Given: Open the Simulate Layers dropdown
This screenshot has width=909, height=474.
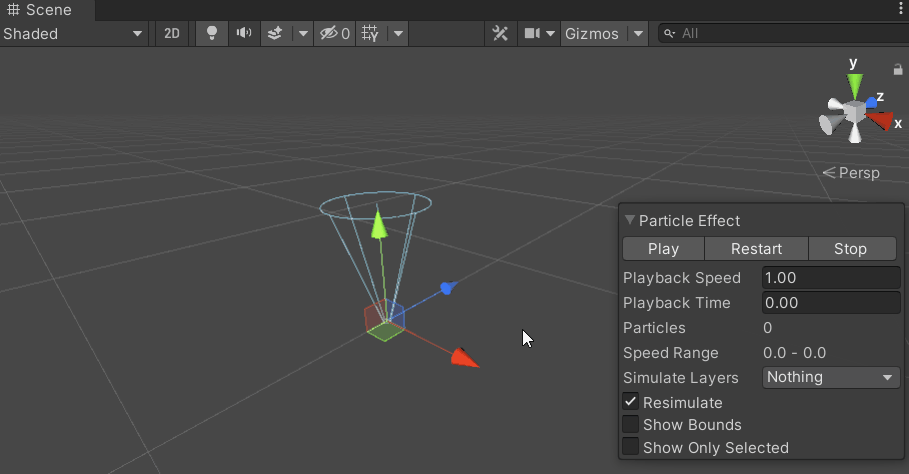Looking at the screenshot, I should pos(831,377).
